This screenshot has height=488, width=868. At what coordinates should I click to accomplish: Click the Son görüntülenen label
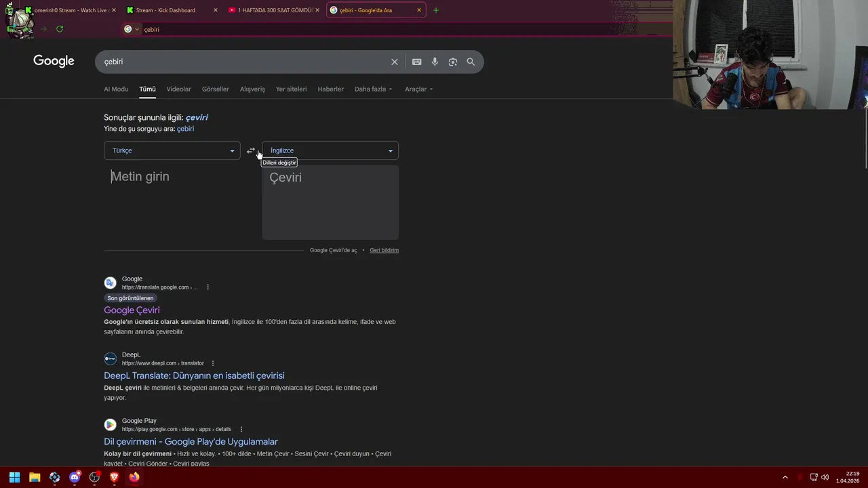click(x=130, y=298)
